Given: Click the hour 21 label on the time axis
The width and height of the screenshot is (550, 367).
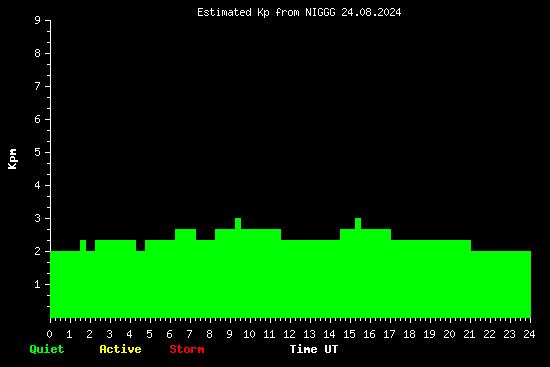Looking at the screenshot, I should [469, 334].
